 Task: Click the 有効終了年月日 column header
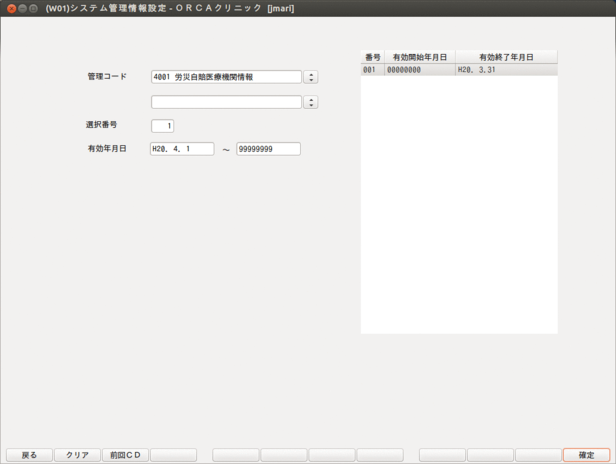coord(505,58)
